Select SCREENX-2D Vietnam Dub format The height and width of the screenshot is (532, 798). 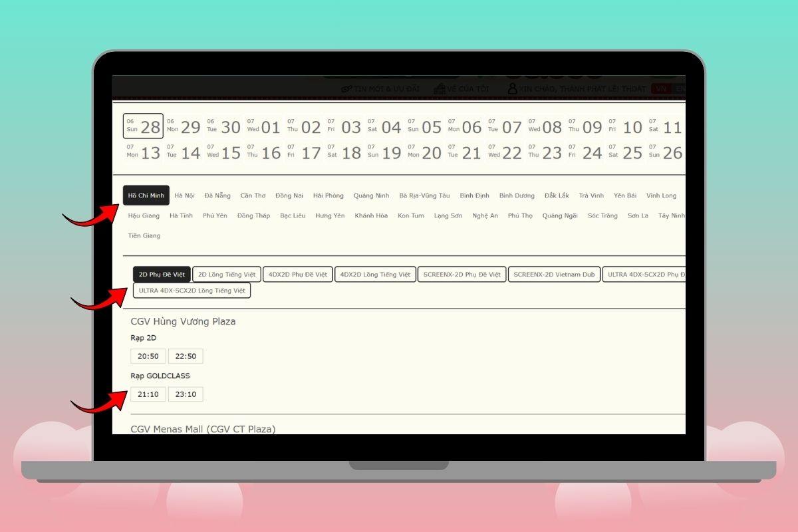click(x=554, y=274)
